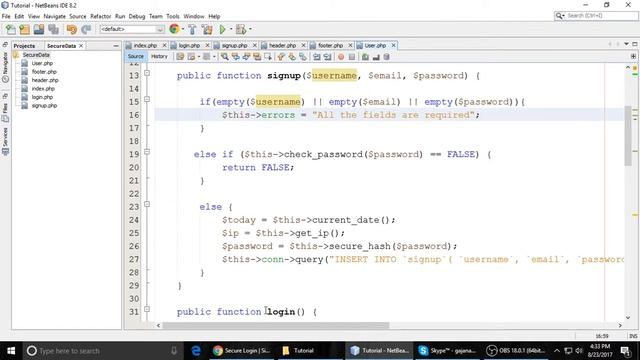This screenshot has height=360, width=640.
Task: Collapse code fold at line 13
Action: [147, 73]
